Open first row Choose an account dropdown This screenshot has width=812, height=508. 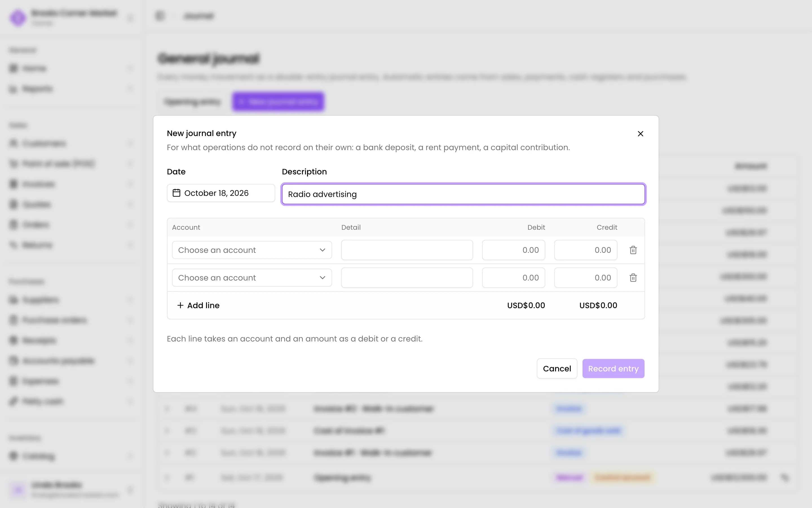coord(252,250)
